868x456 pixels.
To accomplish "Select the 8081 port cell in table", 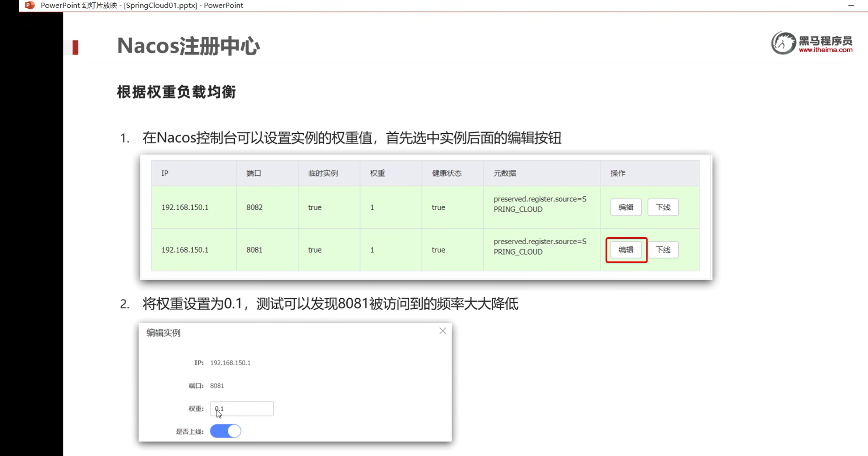I will pyautogui.click(x=254, y=250).
